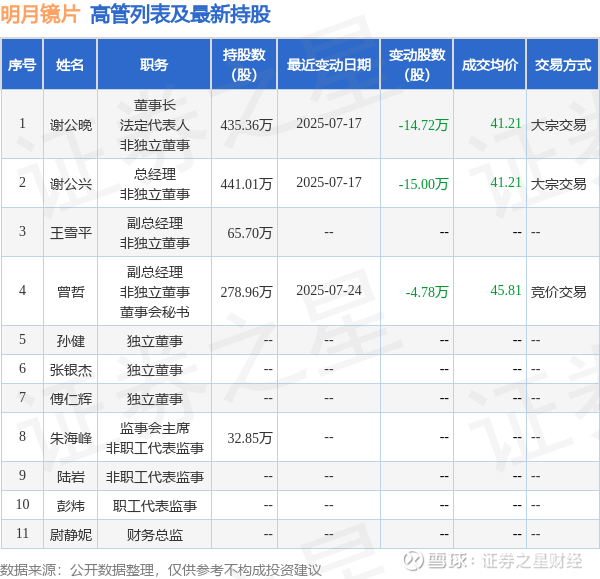Select the name 朱海峰
Viewport: 600px width, 579px height.
(x=71, y=438)
